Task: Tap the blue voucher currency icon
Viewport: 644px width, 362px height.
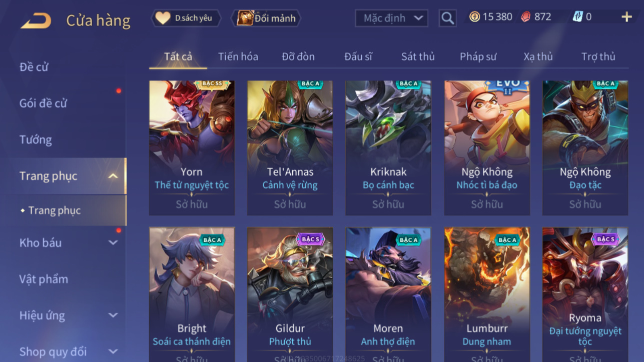Action: [x=577, y=17]
